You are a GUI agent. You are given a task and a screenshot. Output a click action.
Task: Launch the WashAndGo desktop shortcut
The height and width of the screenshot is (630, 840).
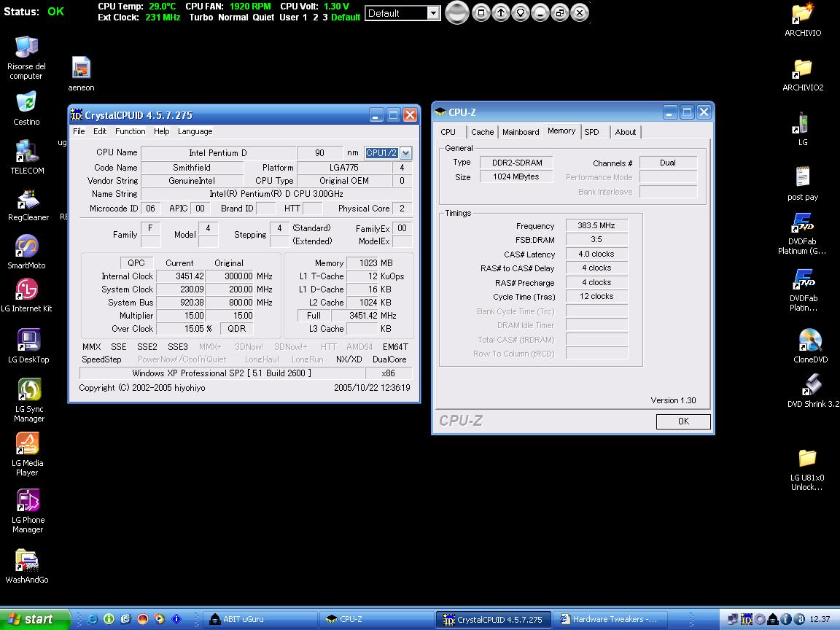(27, 567)
